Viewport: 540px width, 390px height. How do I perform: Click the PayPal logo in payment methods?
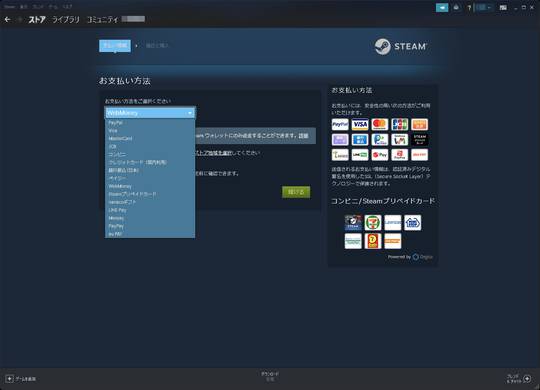[340, 124]
